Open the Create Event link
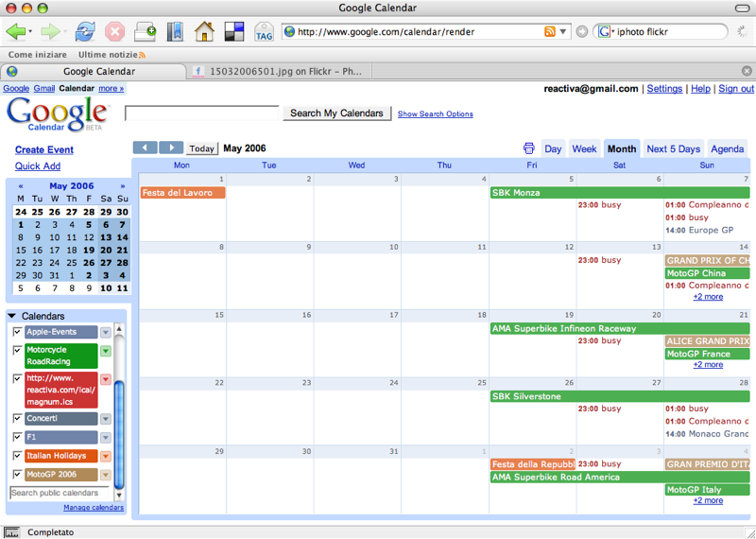The width and height of the screenshot is (756, 539). click(x=43, y=149)
